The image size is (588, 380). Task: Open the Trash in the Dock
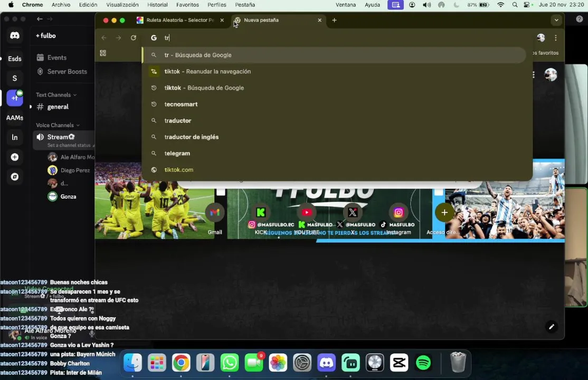click(x=458, y=362)
